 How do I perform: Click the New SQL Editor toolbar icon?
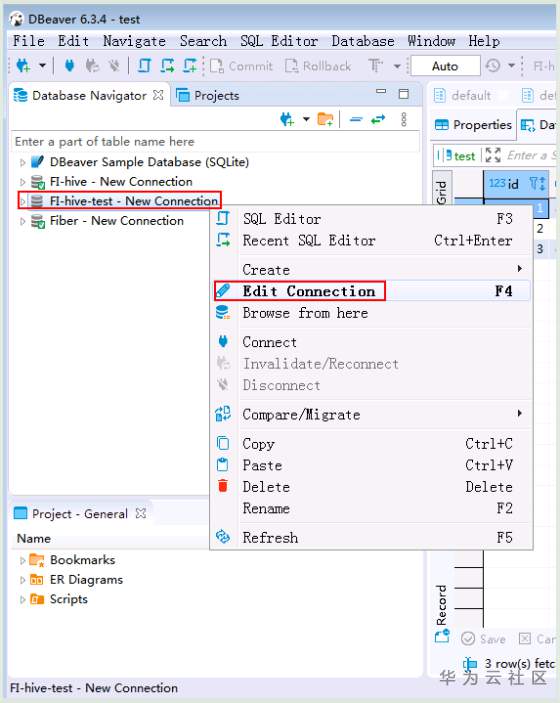[x=190, y=66]
